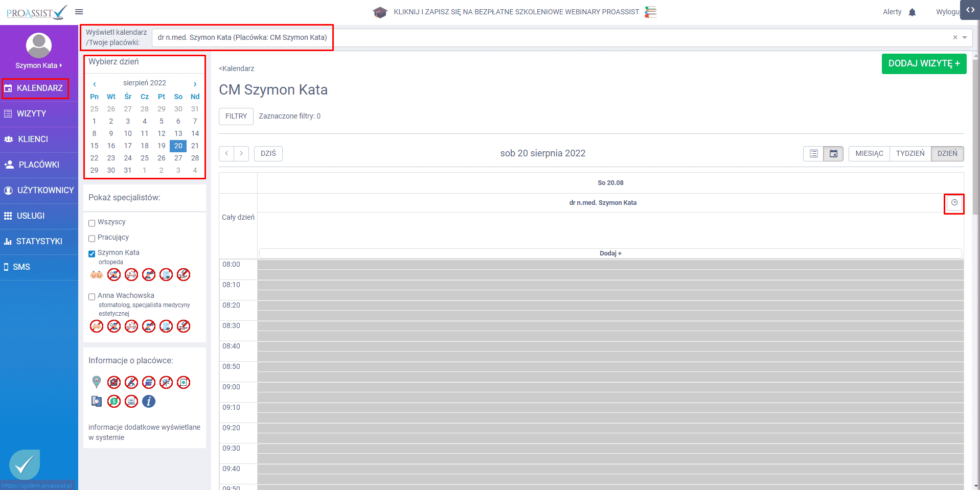Uncheck the Szymon Kata specialist checkbox

coord(92,253)
